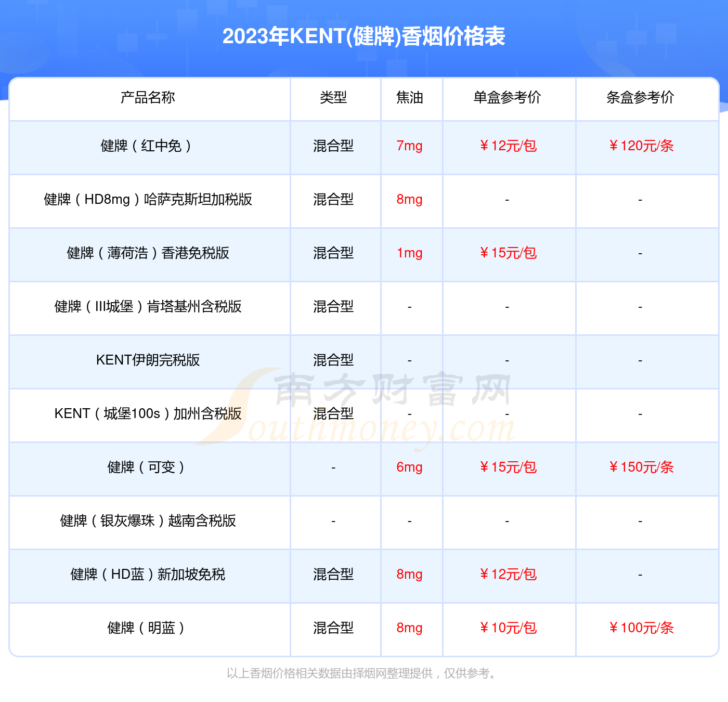
Task: Select the "6mg" tar value
Action: click(x=410, y=467)
